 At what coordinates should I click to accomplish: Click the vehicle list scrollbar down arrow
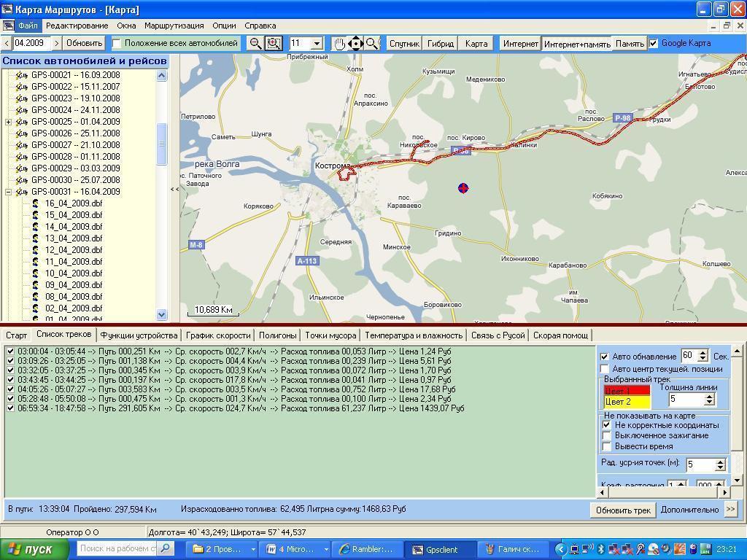pyautogui.click(x=161, y=314)
